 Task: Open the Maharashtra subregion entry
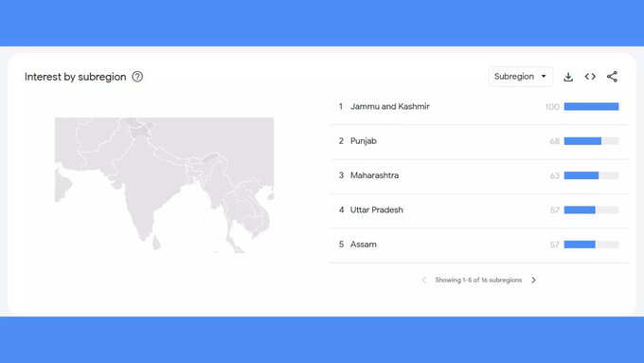[x=479, y=175]
